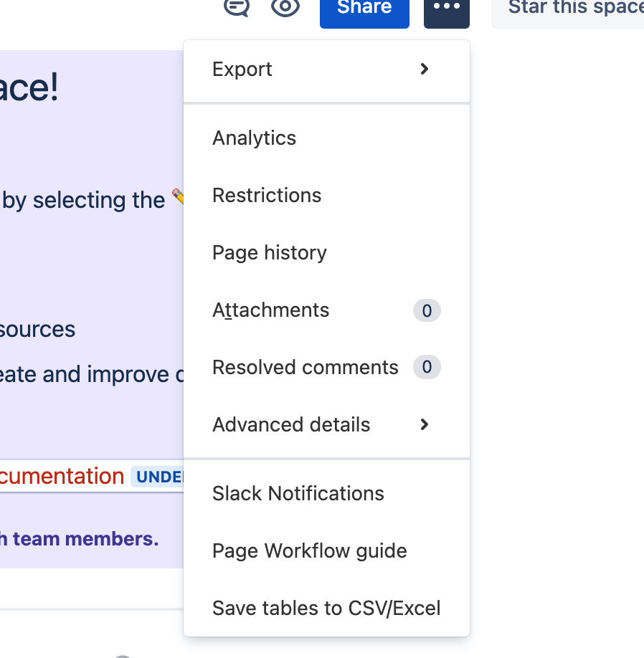The height and width of the screenshot is (658, 644).
Task: Select Restrictions menu entry
Action: coord(326,196)
